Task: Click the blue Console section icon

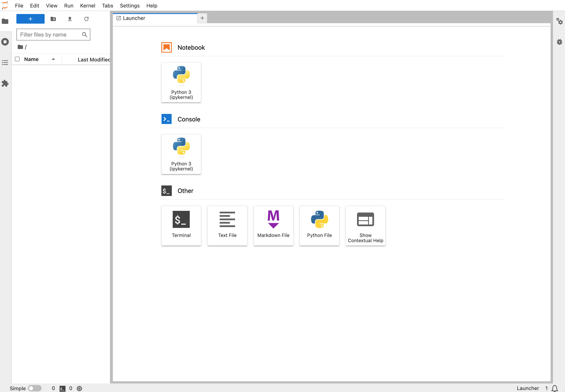Action: click(x=166, y=119)
